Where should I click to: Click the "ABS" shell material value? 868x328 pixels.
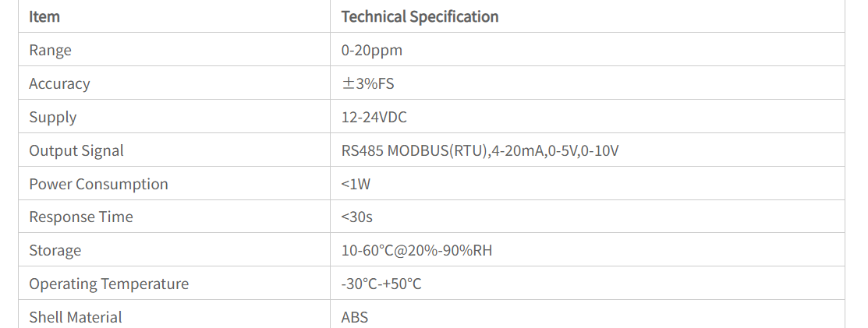(354, 317)
